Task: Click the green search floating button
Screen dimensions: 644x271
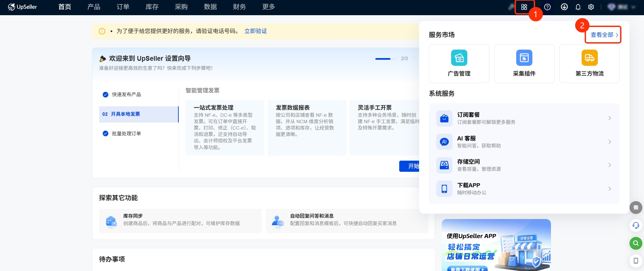Action: coord(636,243)
